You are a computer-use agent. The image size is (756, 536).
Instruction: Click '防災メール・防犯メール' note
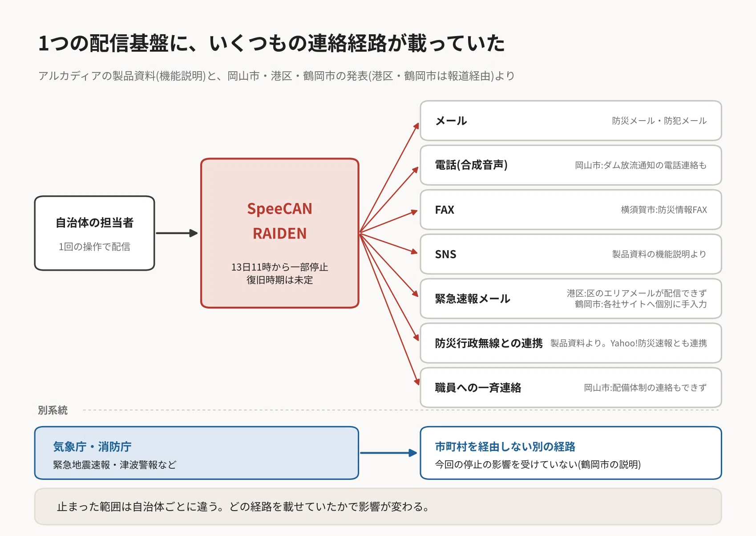tap(659, 121)
